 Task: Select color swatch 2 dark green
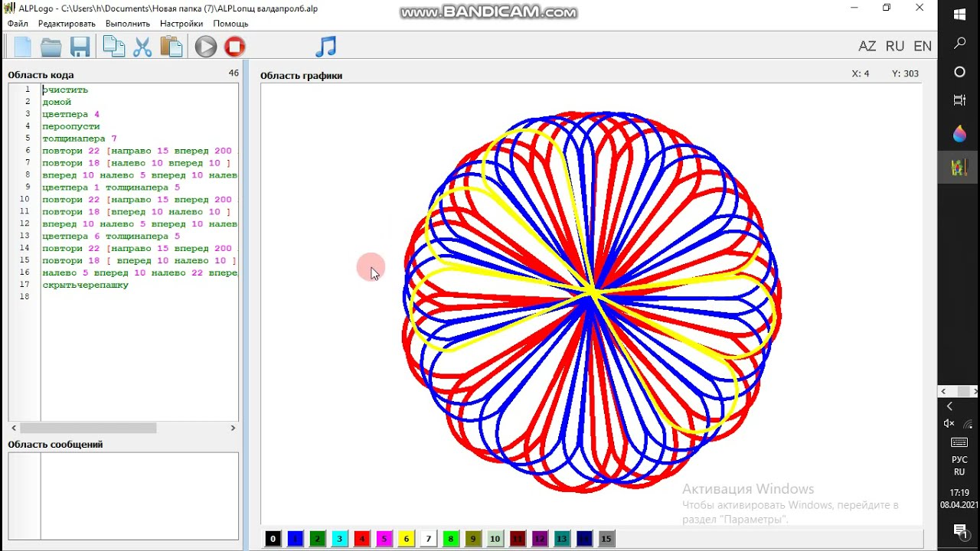point(318,539)
